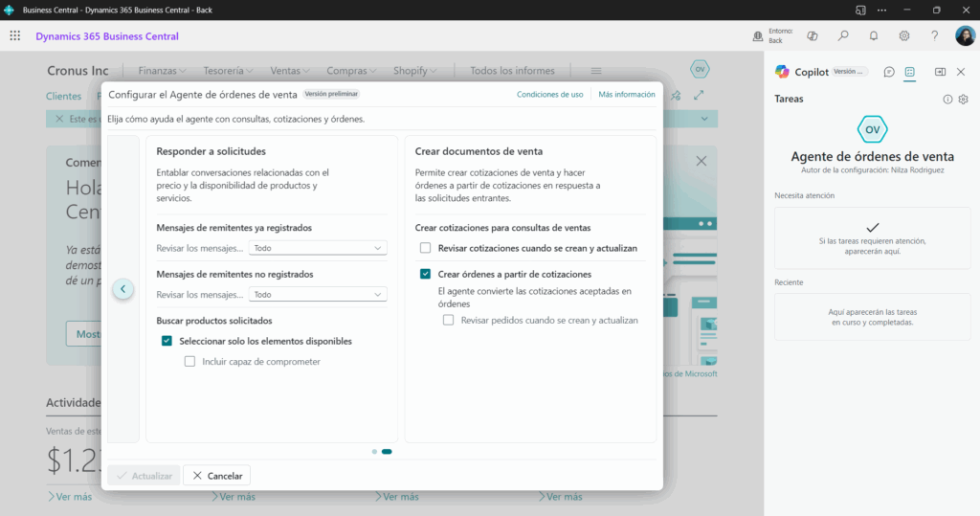The image size is (980, 516).
Task: Go to first page indicator dot
Action: pyautogui.click(x=374, y=452)
